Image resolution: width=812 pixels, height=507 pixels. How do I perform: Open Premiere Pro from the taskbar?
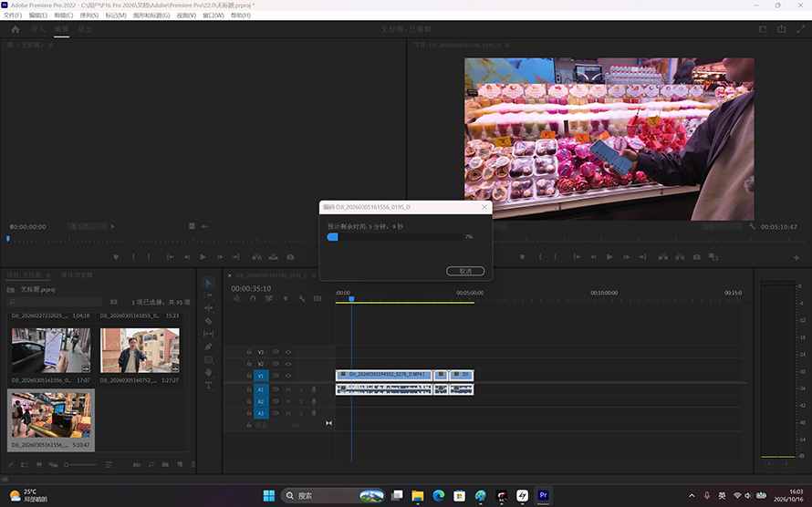click(x=543, y=496)
